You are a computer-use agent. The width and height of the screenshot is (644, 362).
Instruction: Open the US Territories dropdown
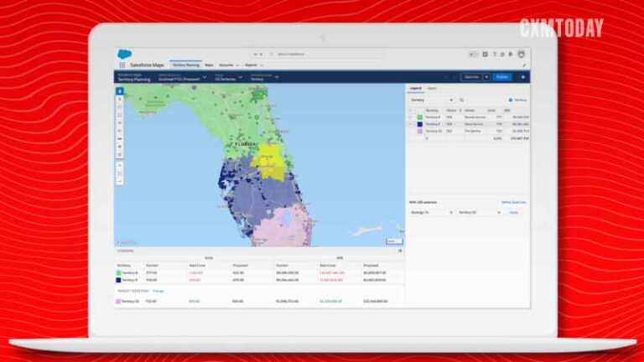tap(228, 77)
